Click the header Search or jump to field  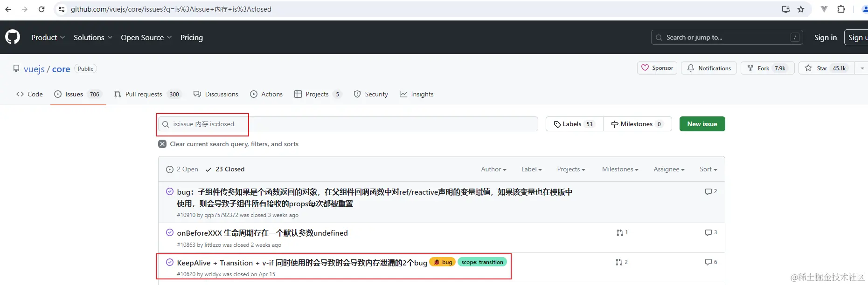tap(727, 37)
